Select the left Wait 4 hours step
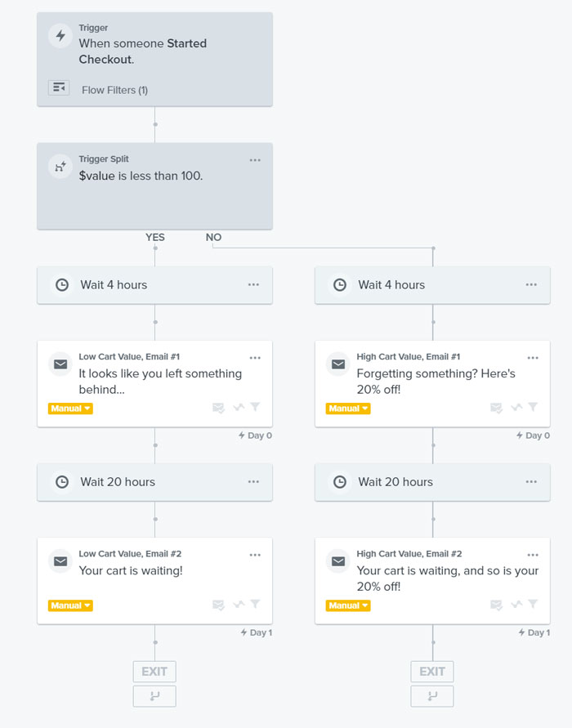Screen dimensions: 572x728 154,285
